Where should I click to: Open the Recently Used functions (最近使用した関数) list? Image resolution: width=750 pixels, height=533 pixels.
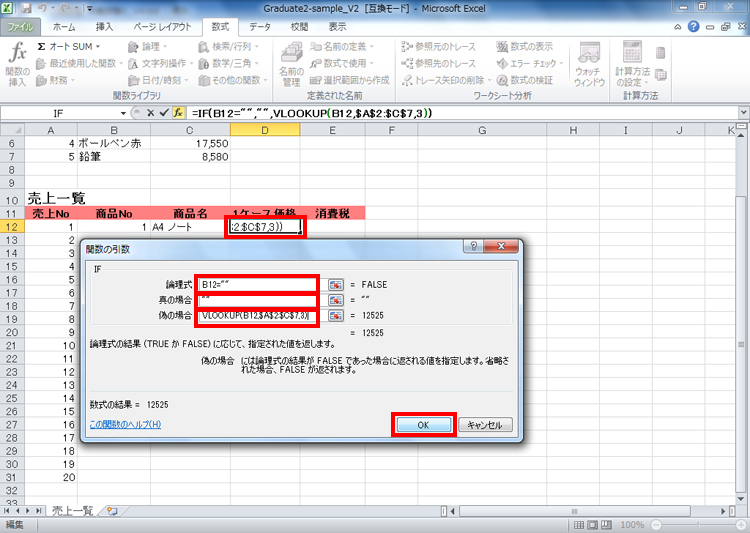click(79, 63)
